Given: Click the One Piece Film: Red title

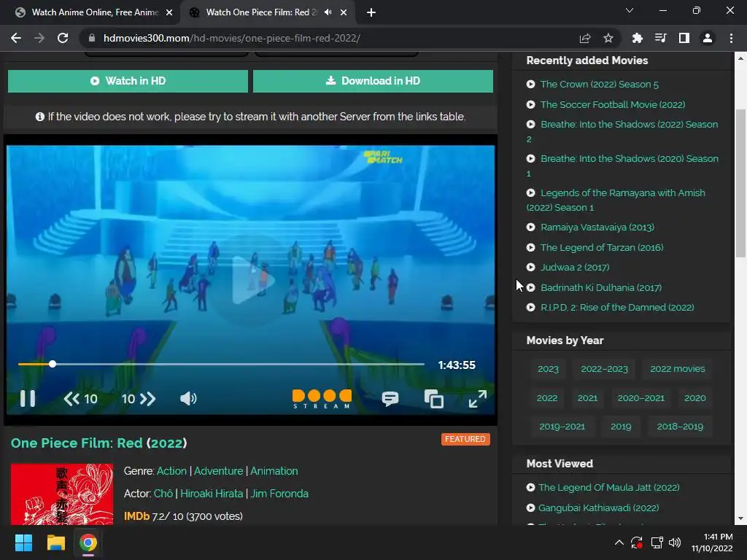Looking at the screenshot, I should click(x=98, y=443).
